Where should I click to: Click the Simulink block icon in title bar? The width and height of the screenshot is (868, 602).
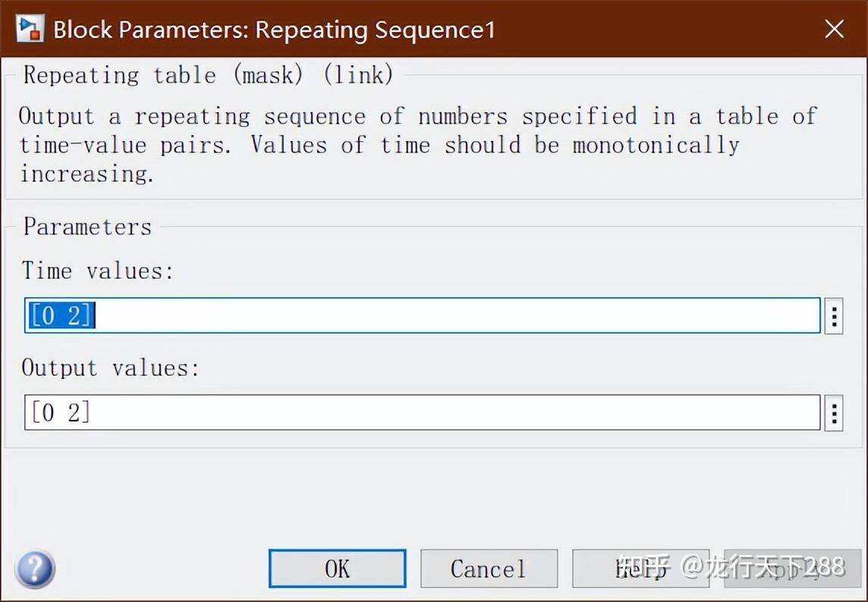pos(29,29)
